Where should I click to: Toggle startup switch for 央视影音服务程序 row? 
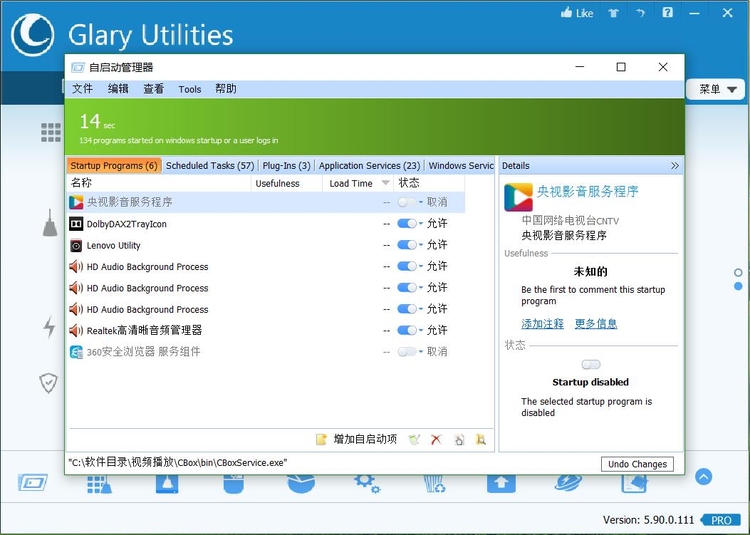pyautogui.click(x=407, y=202)
